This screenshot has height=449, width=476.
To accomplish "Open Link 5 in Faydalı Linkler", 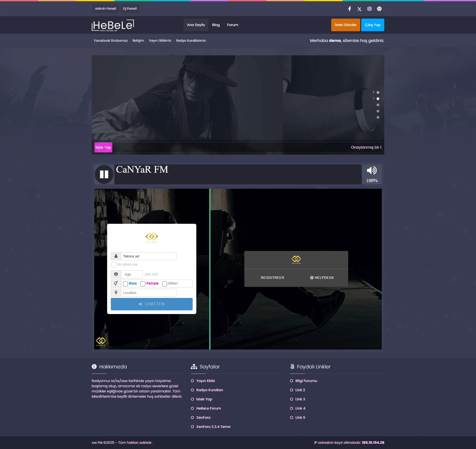I will click(300, 417).
